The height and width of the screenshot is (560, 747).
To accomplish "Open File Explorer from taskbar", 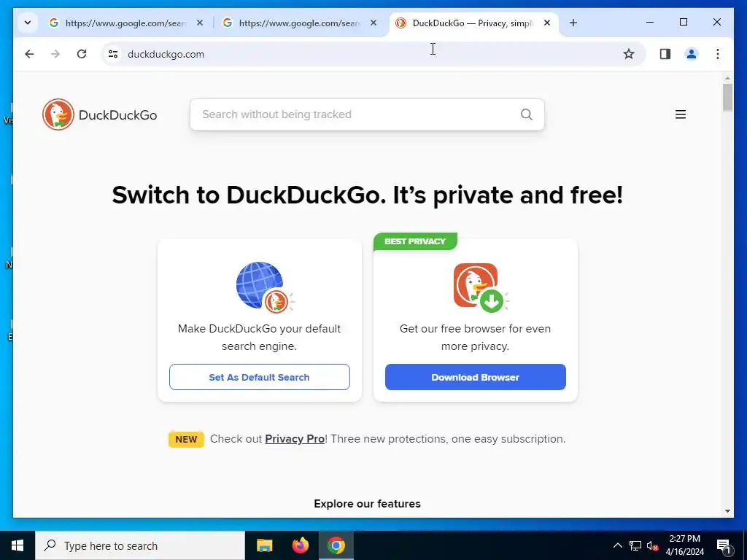I will click(x=264, y=545).
